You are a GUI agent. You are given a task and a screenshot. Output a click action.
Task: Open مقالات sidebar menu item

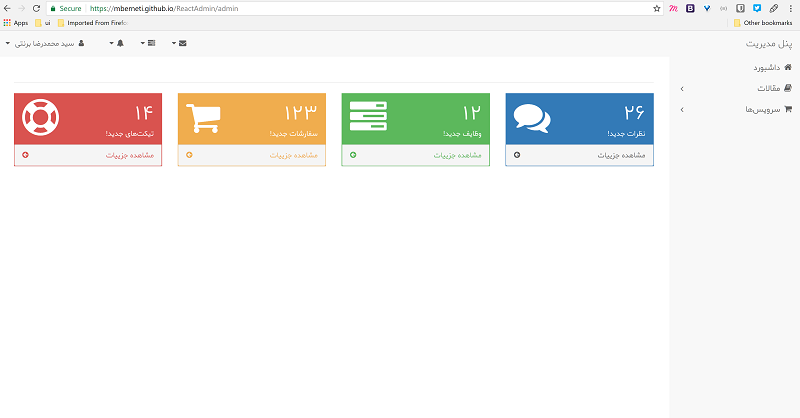coord(768,88)
